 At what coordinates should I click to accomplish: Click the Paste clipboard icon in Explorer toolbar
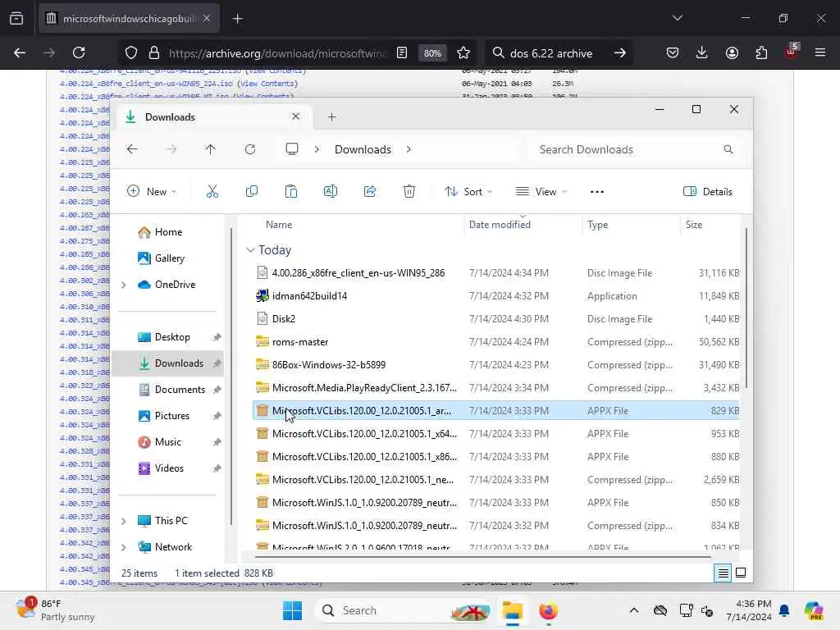coord(291,191)
